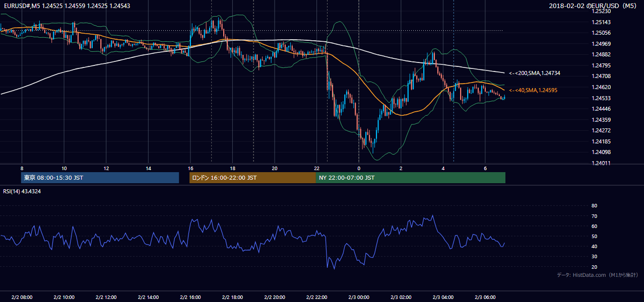Image resolution: width=644 pixels, height=302 pixels.
Task: Click the bottom time label 2/2 08:00
Action: pos(22,297)
